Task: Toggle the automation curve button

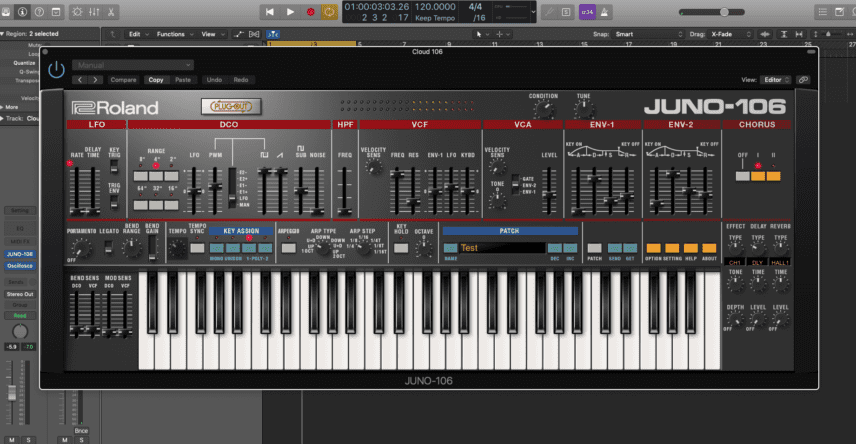Action: point(239,34)
